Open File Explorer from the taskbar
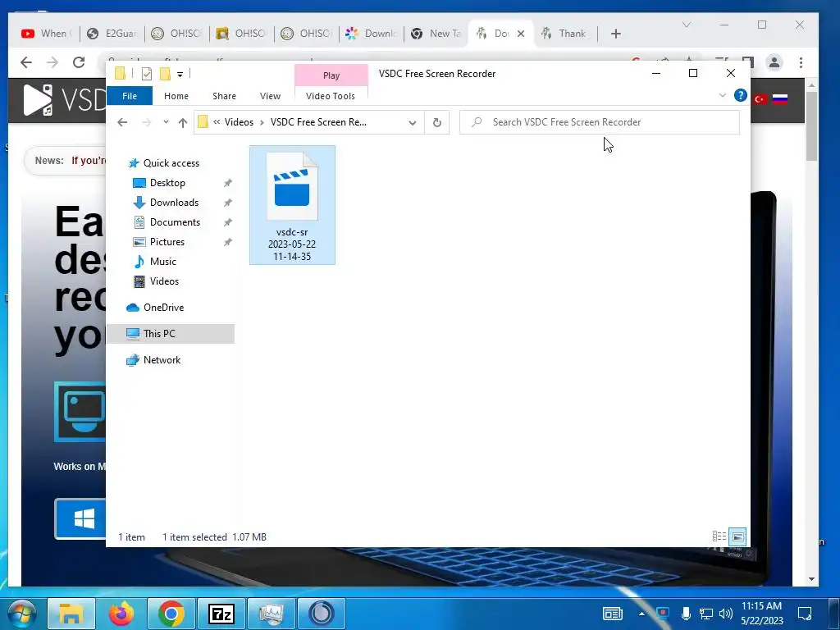840x630 pixels. (71, 614)
